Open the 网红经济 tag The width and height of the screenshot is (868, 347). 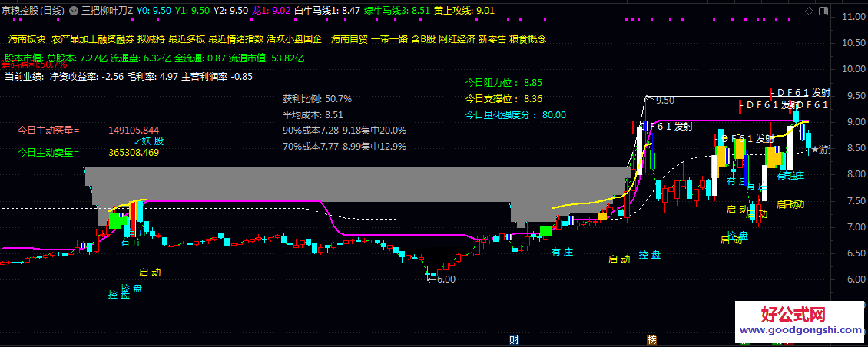pos(457,39)
